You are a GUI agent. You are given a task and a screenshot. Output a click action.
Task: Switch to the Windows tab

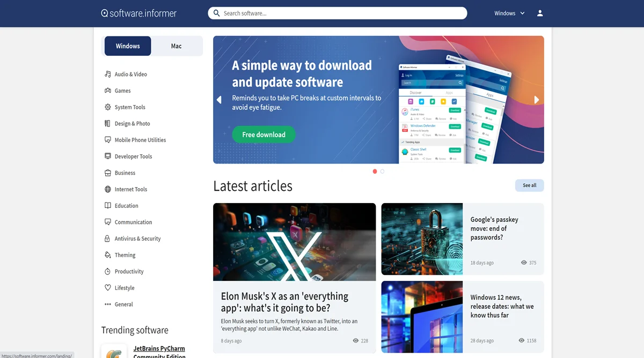(128, 46)
